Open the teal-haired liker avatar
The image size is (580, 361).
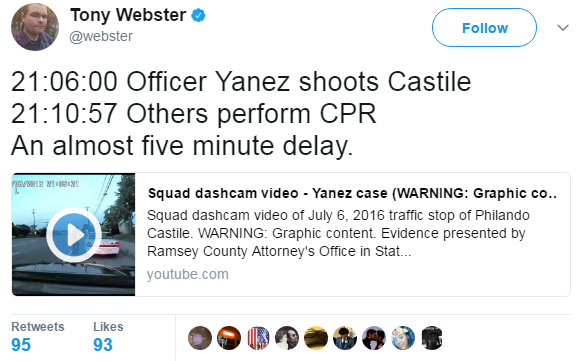click(403, 338)
